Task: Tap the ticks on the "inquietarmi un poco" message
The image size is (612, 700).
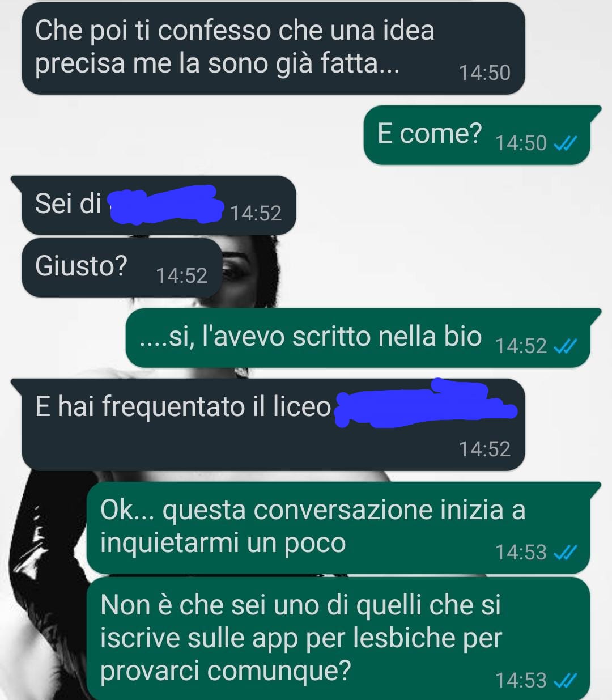Action: 564,552
